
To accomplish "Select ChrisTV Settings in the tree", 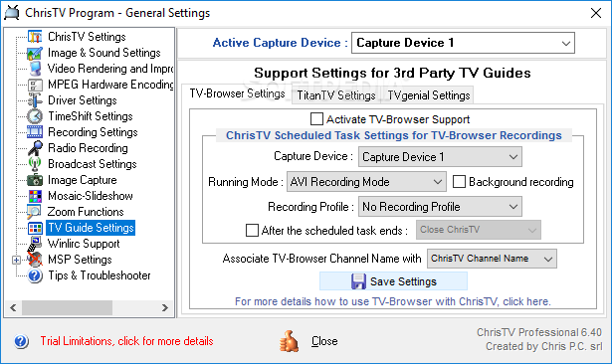I will coord(87,37).
